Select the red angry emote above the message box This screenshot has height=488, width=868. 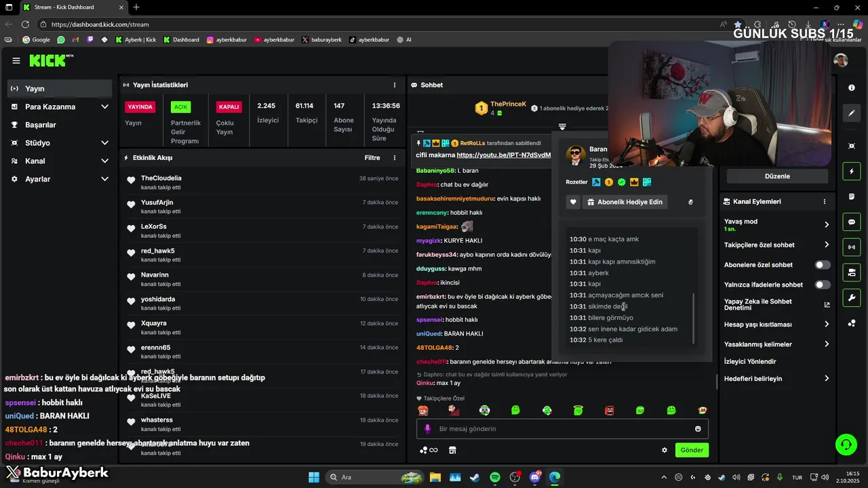pyautogui.click(x=609, y=410)
